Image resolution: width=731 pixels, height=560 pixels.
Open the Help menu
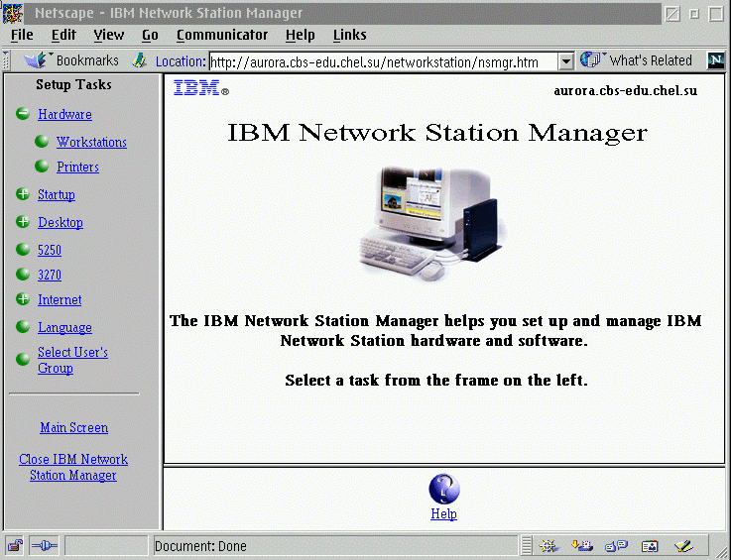[300, 35]
